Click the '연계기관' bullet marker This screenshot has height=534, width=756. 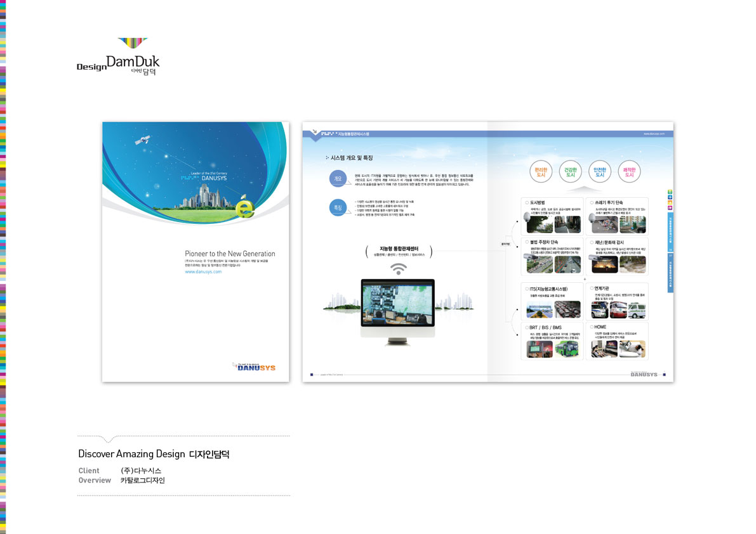point(592,288)
